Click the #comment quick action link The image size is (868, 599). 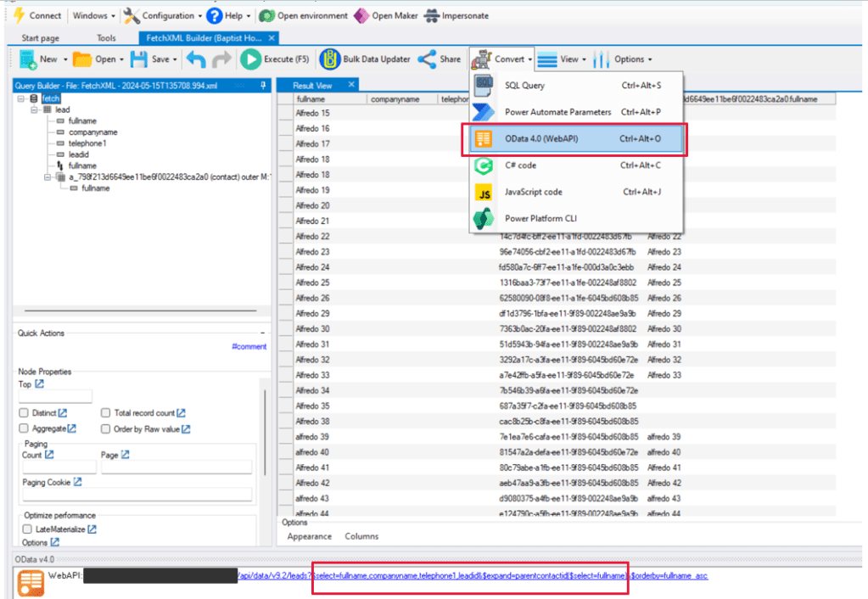click(x=249, y=346)
